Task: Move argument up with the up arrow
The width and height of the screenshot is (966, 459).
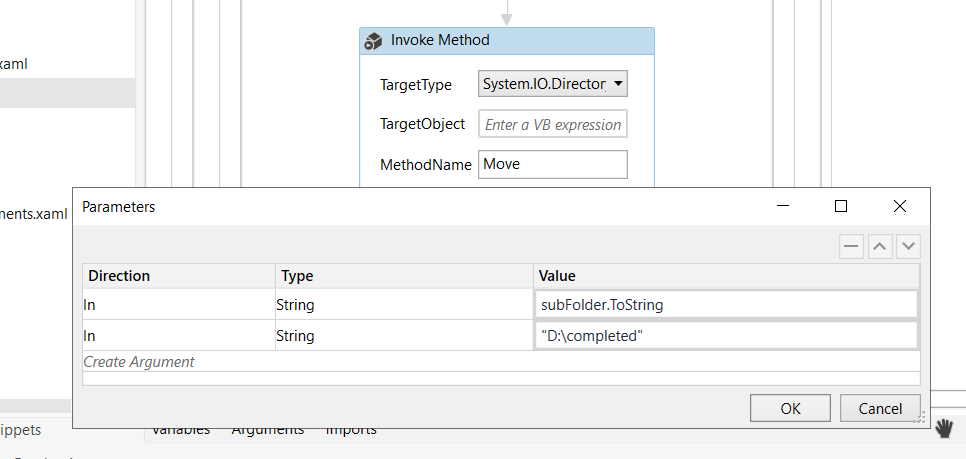Action: [x=880, y=247]
